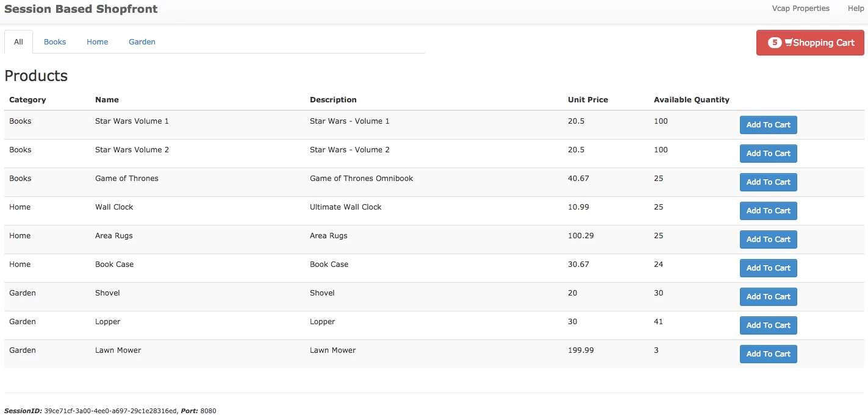Add Star Wars Volume 1 to cart
868x415 pixels.
[x=768, y=125]
